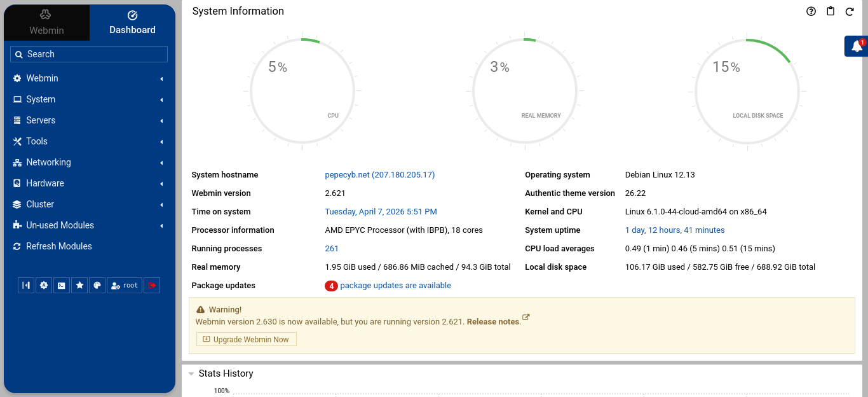868x397 pixels.
Task: Click the Upgrade Webmin Now button
Action: 246,340
